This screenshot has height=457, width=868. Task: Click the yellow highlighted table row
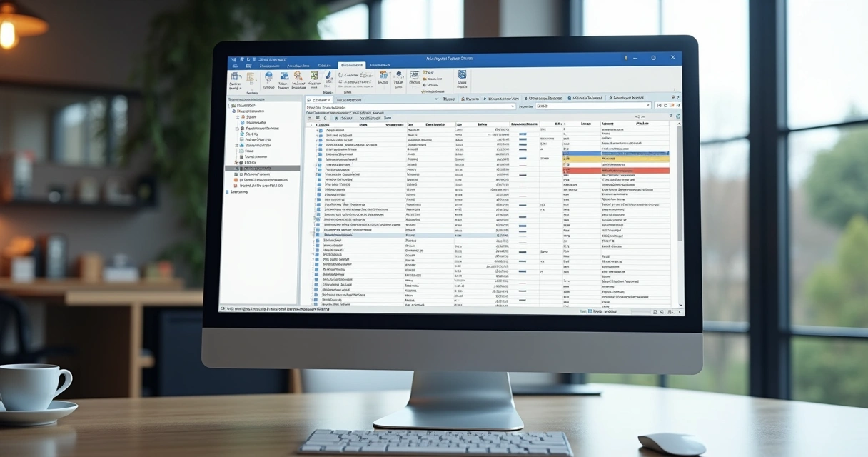[615, 159]
